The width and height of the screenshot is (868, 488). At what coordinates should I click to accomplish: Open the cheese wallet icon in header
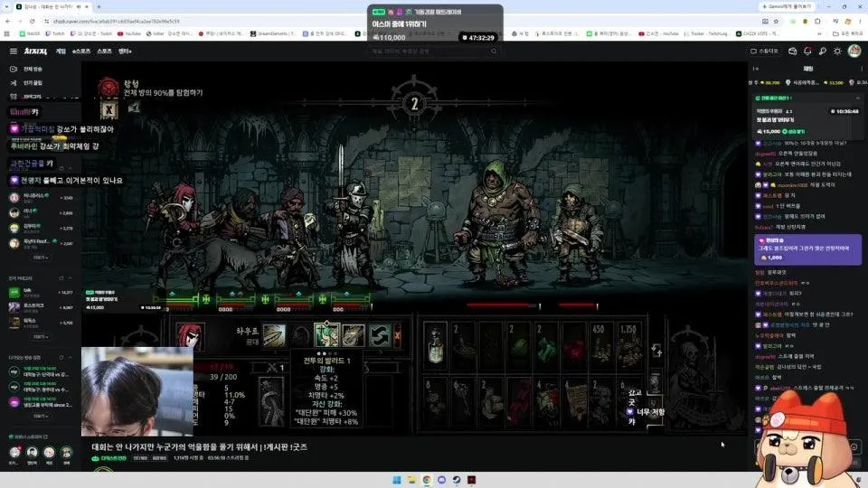[x=793, y=51]
